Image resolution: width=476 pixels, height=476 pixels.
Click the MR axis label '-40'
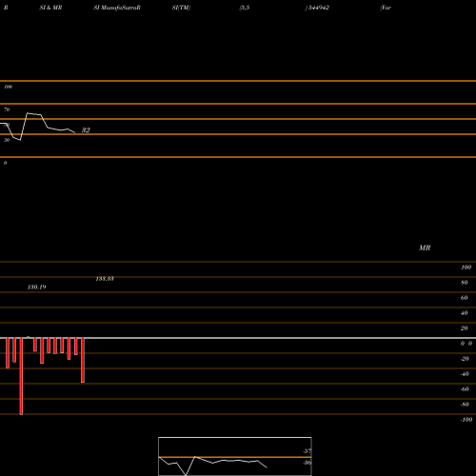pos(465,374)
